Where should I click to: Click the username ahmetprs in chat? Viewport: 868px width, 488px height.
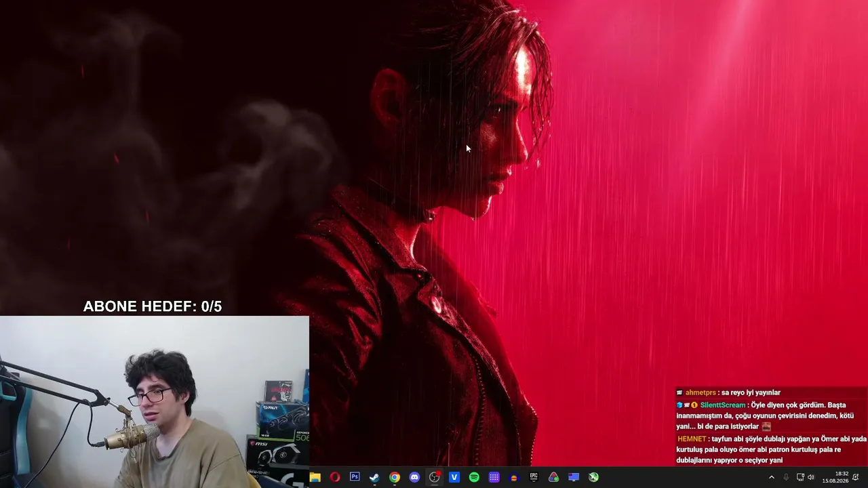click(x=701, y=392)
